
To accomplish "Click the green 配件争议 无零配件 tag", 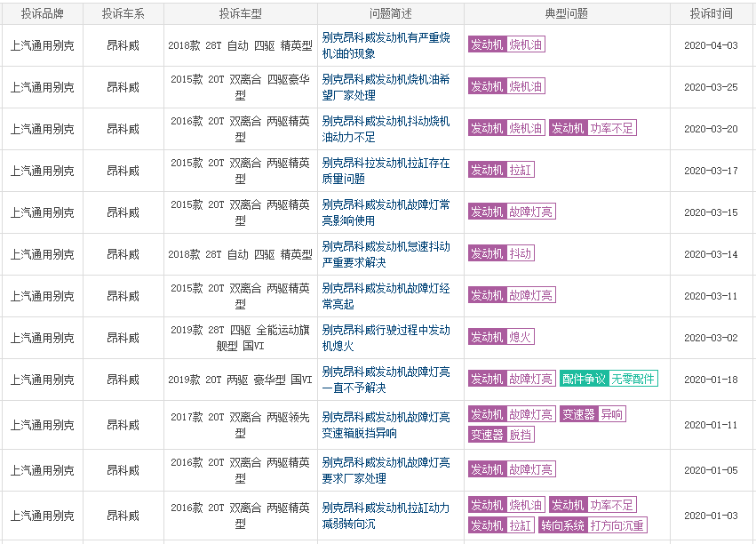I will point(609,379).
